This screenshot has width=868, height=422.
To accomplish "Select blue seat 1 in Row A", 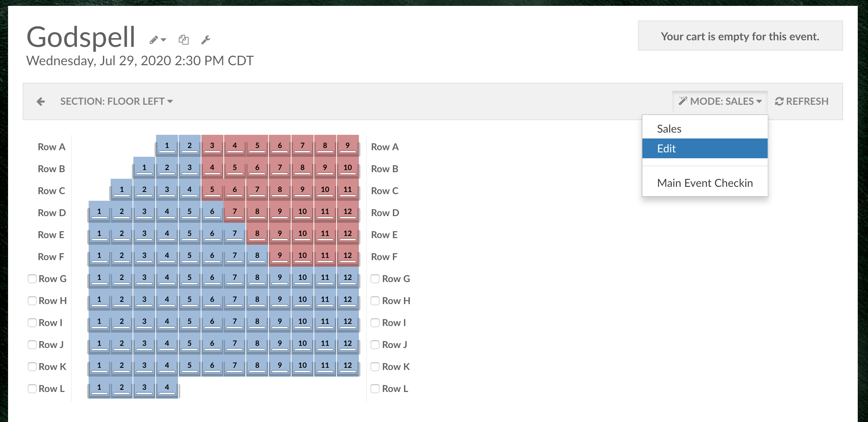I will coord(167,146).
